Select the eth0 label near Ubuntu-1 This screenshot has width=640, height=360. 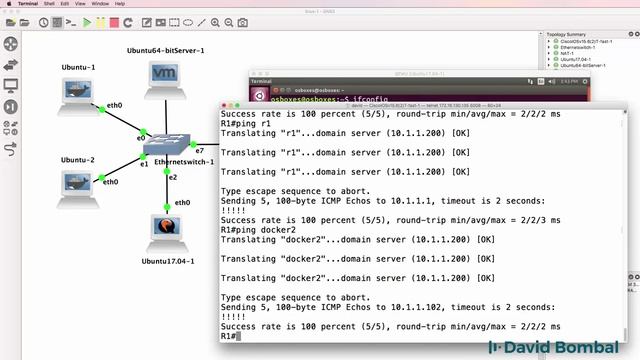click(114, 105)
